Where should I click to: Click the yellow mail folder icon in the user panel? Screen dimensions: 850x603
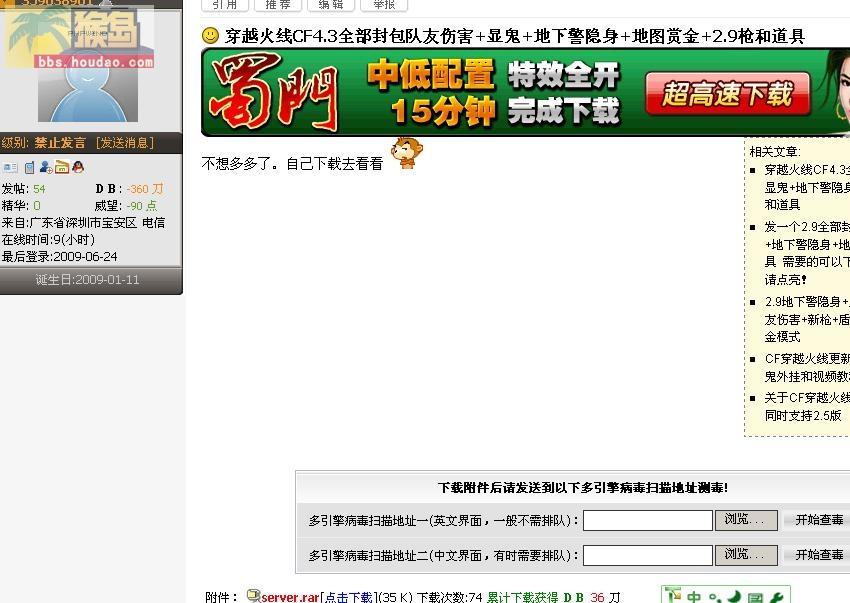tap(62, 167)
